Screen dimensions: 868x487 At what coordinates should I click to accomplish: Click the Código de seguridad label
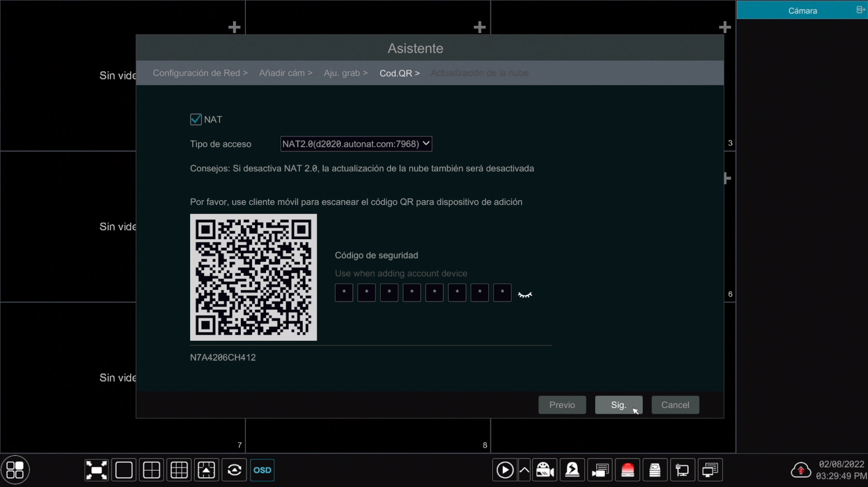[x=377, y=255]
